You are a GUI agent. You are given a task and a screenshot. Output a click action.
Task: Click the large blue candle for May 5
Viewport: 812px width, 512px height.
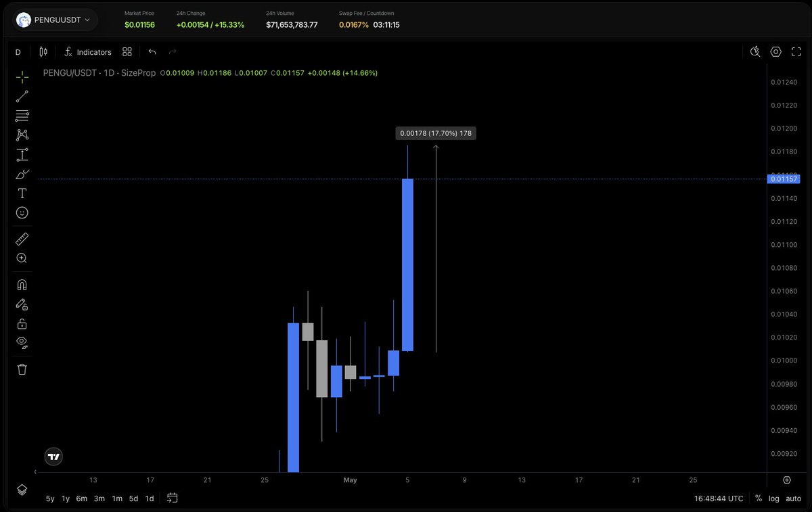pyautogui.click(x=407, y=264)
